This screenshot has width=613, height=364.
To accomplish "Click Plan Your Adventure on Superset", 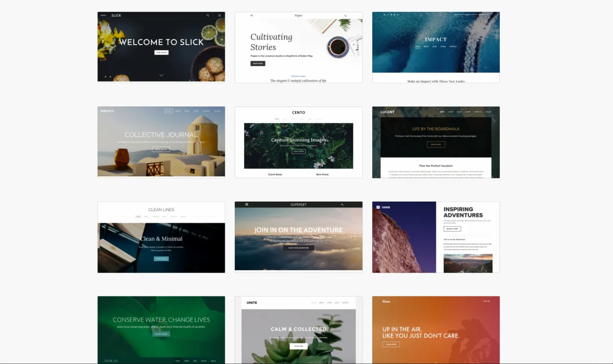I will tap(298, 248).
